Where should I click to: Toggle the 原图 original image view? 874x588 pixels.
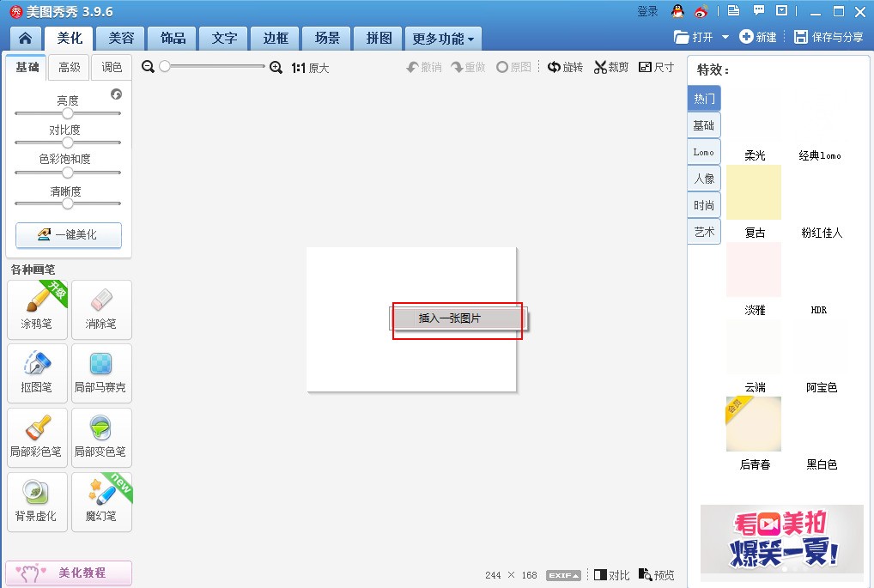click(513, 68)
